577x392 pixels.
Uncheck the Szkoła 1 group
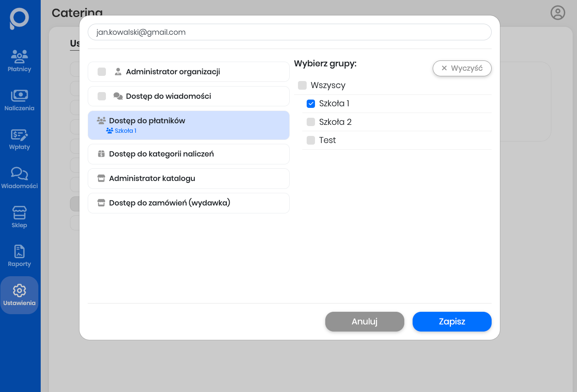tap(311, 104)
